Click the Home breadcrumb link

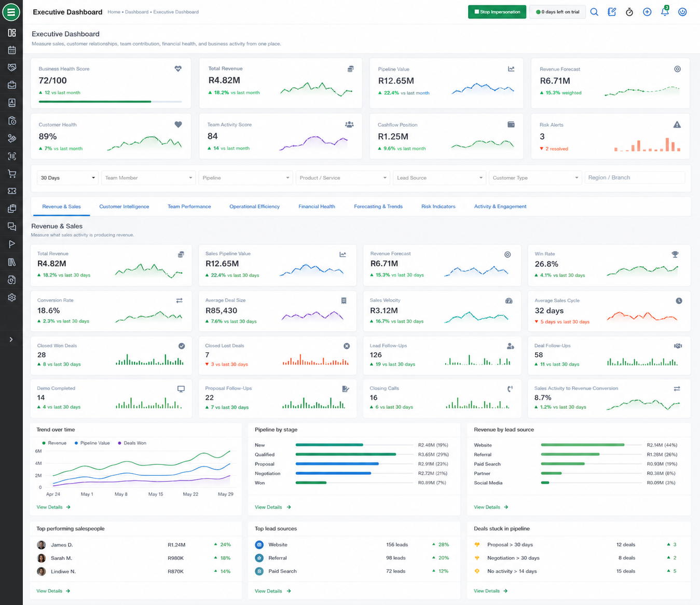point(114,12)
